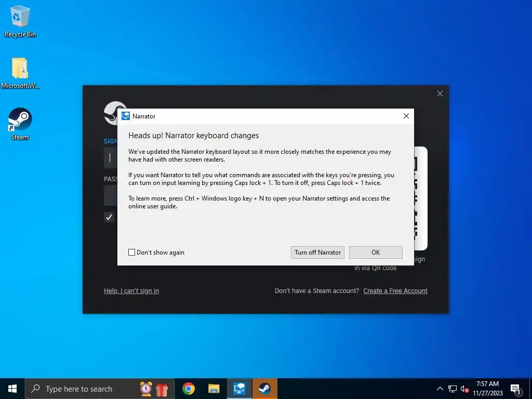This screenshot has height=399, width=532.
Task: Open File Explorer from the taskbar
Action: [214, 389]
